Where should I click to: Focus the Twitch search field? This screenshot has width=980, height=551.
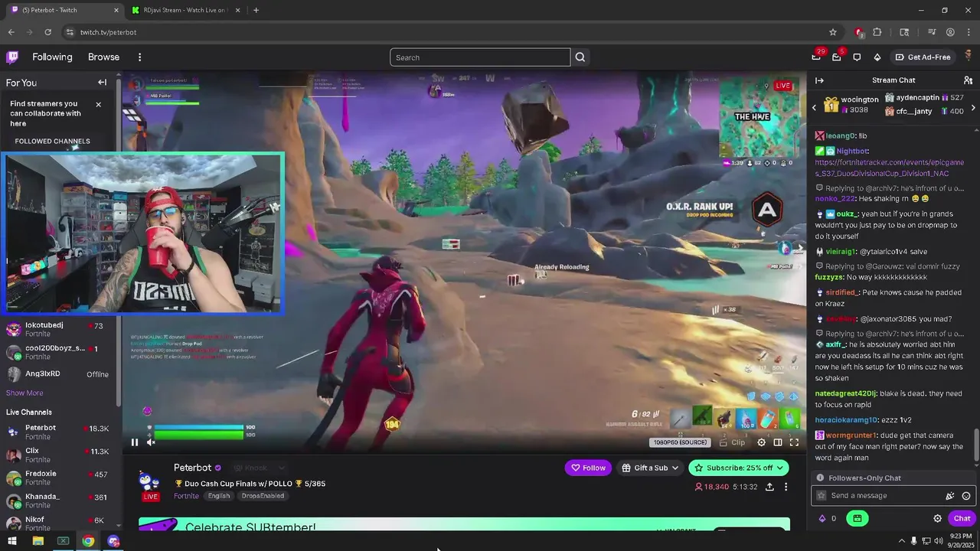click(480, 57)
